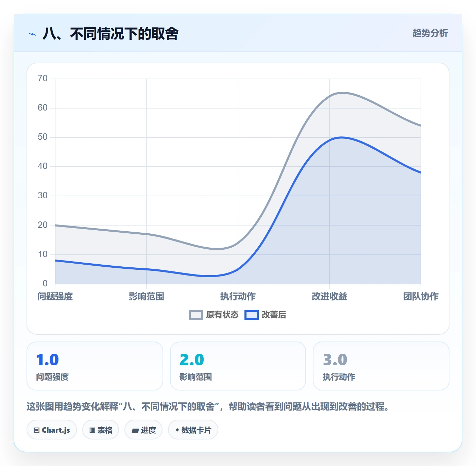This screenshot has height=466, width=476.
Task: Click the grid icon in 表格 chip
Action: [92, 430]
